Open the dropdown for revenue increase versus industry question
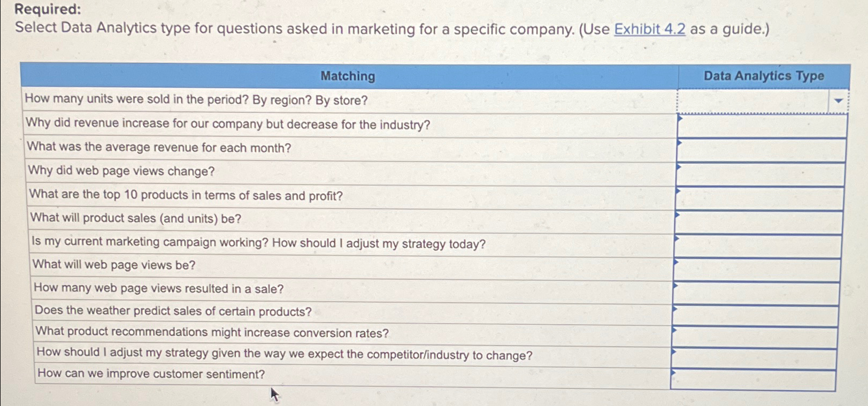Image resolution: width=868 pixels, height=406 pixels. pyautogui.click(x=759, y=127)
